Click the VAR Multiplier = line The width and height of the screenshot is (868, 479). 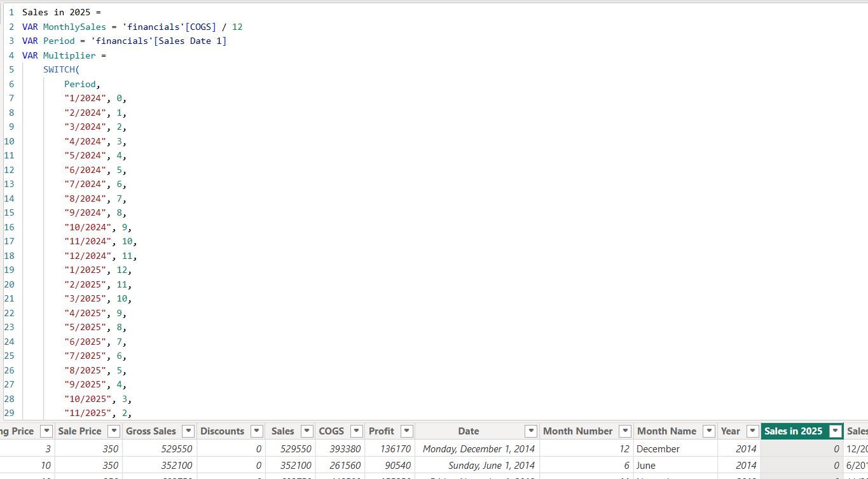point(64,55)
